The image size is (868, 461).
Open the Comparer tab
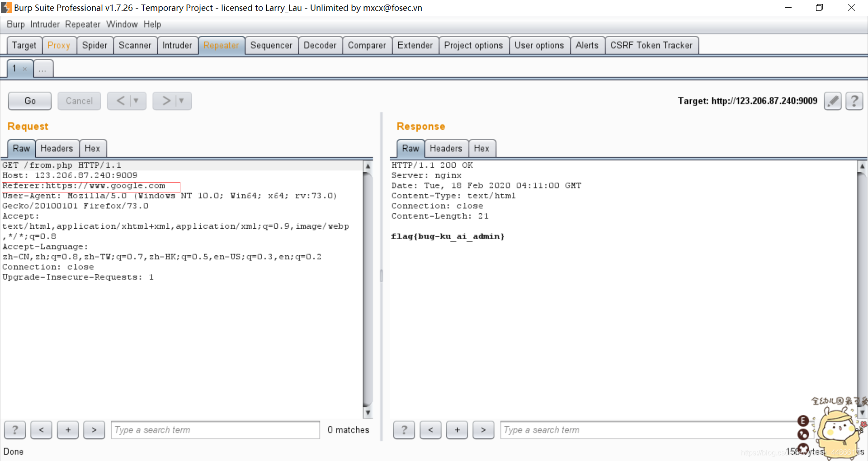click(x=367, y=45)
